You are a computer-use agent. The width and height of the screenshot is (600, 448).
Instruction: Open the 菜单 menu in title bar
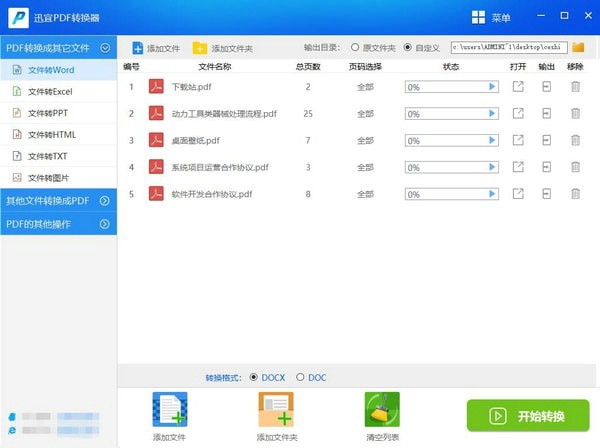(x=490, y=17)
